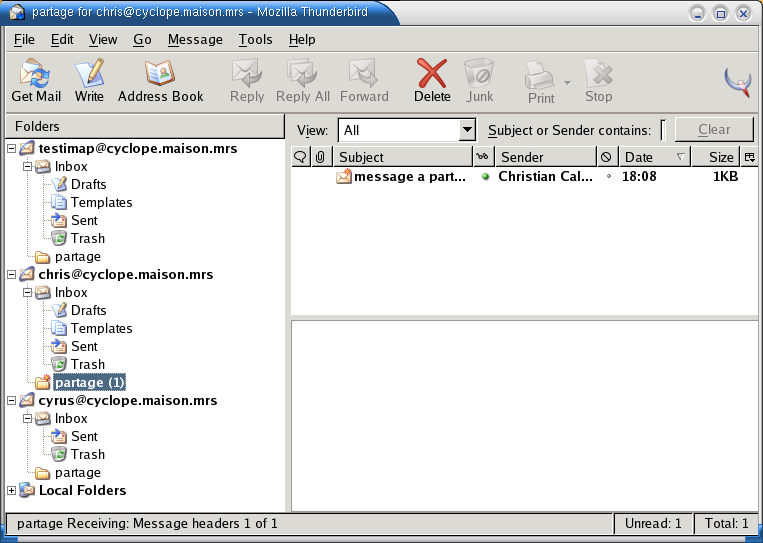Open the column picker icon
Image resolution: width=763 pixels, height=543 pixels.
coord(749,157)
